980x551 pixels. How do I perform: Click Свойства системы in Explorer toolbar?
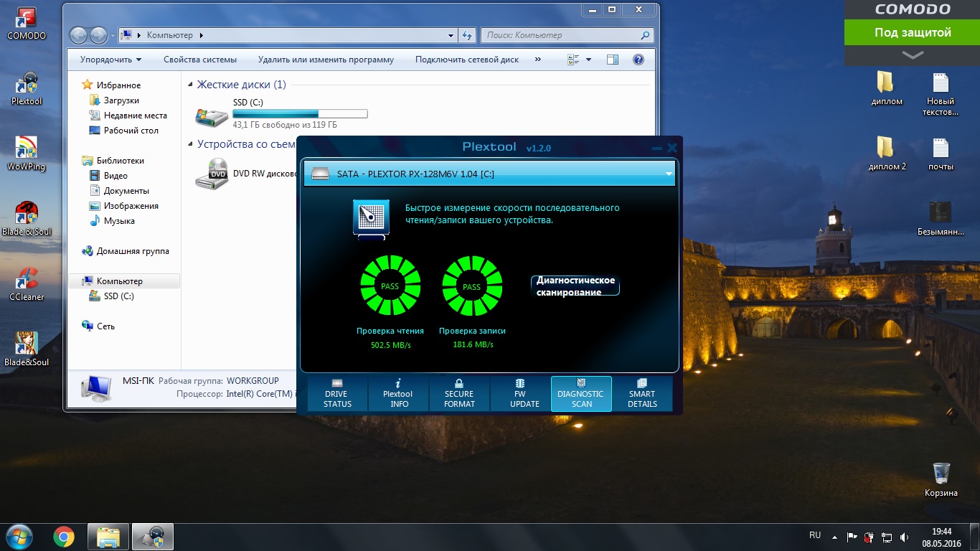[200, 60]
